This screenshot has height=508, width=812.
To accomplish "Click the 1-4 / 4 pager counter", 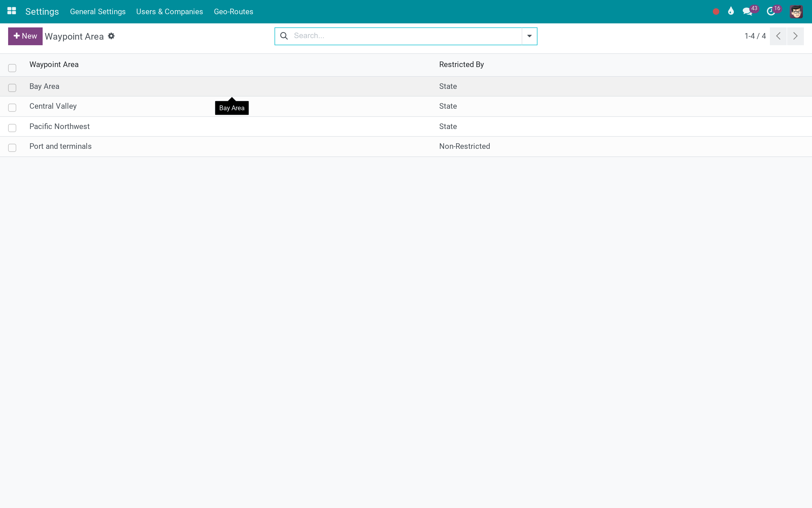I will pos(755,36).
